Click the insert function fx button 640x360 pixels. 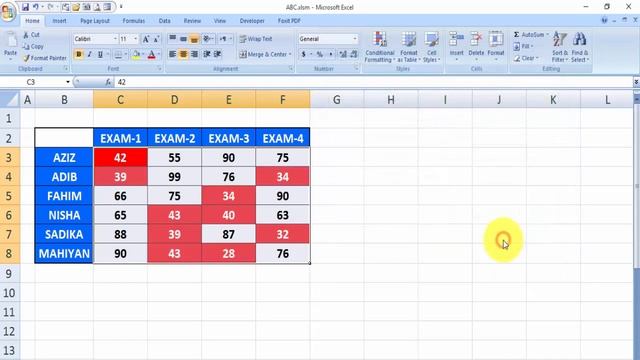point(108,82)
